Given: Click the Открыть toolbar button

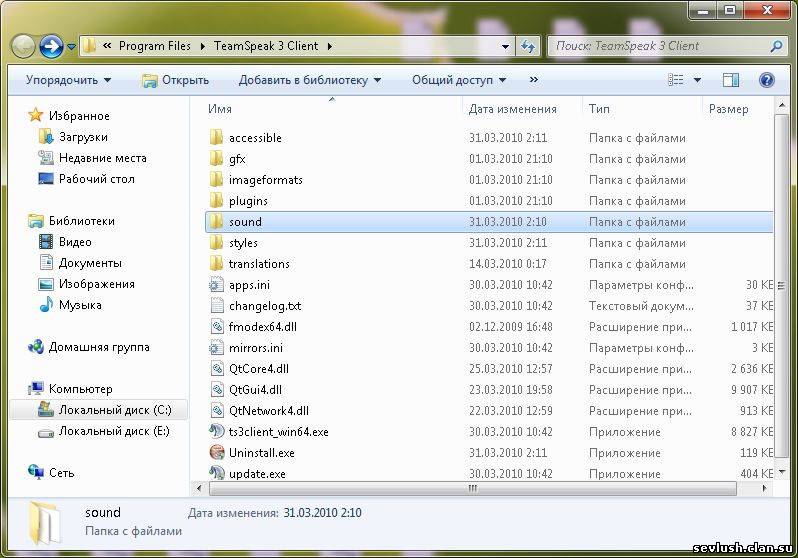Looking at the screenshot, I should pyautogui.click(x=176, y=80).
